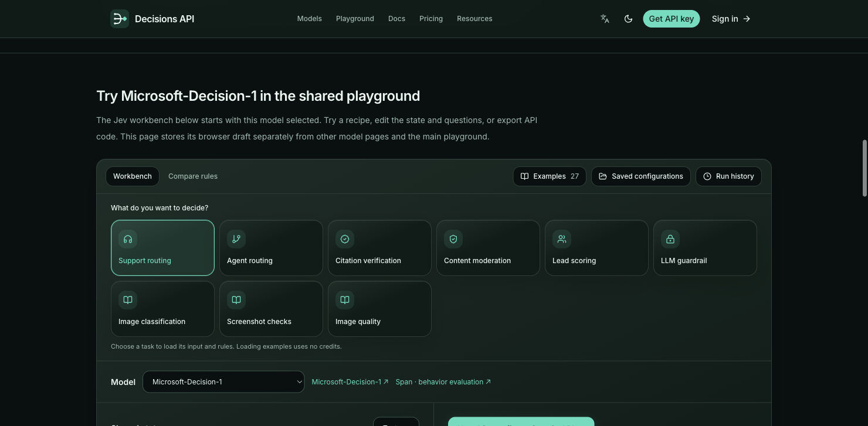The width and height of the screenshot is (868, 426).
Task: Open Resources in top navigation
Action: tap(474, 19)
